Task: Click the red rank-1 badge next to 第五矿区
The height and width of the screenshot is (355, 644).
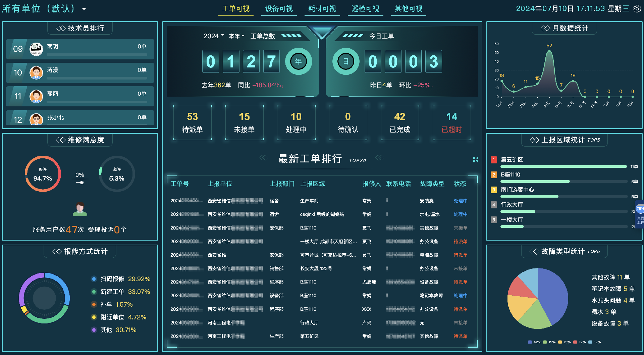Action: 494,160
